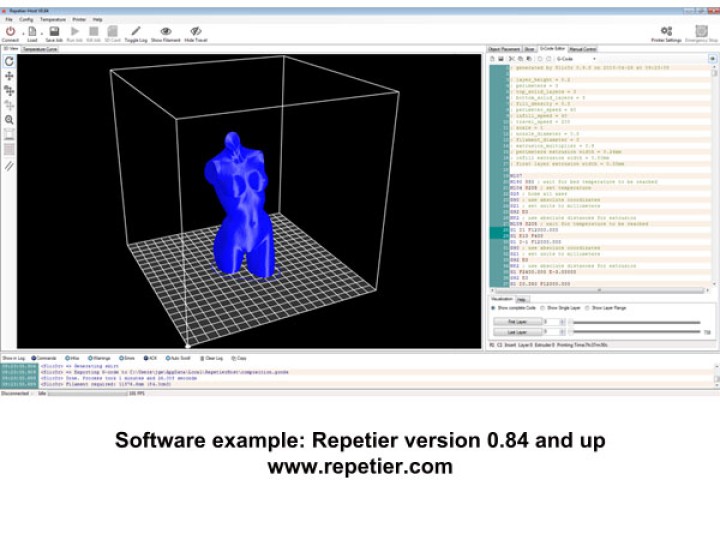Viewport: 720px width, 540px height.
Task: Select the G-Code Editor tab
Action: [552, 48]
